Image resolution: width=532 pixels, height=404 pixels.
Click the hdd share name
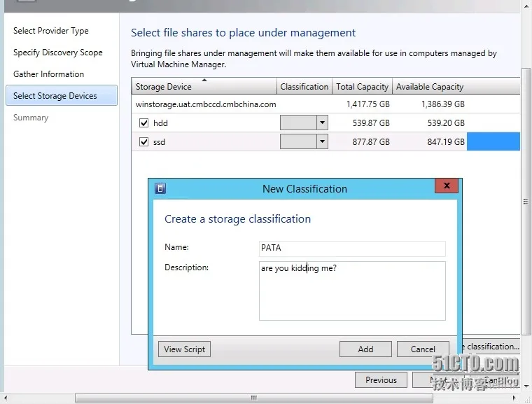point(160,123)
